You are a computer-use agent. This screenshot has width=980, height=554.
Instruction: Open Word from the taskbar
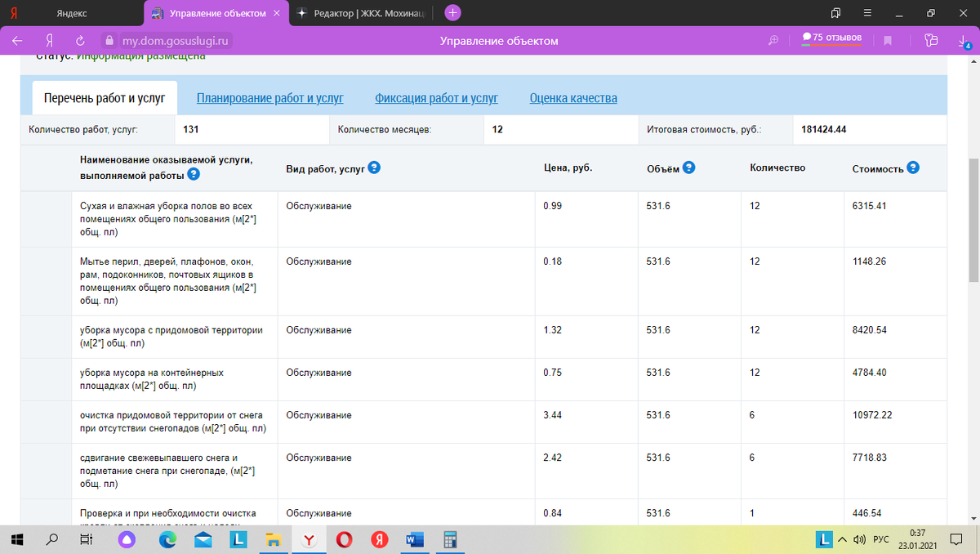pos(415,539)
